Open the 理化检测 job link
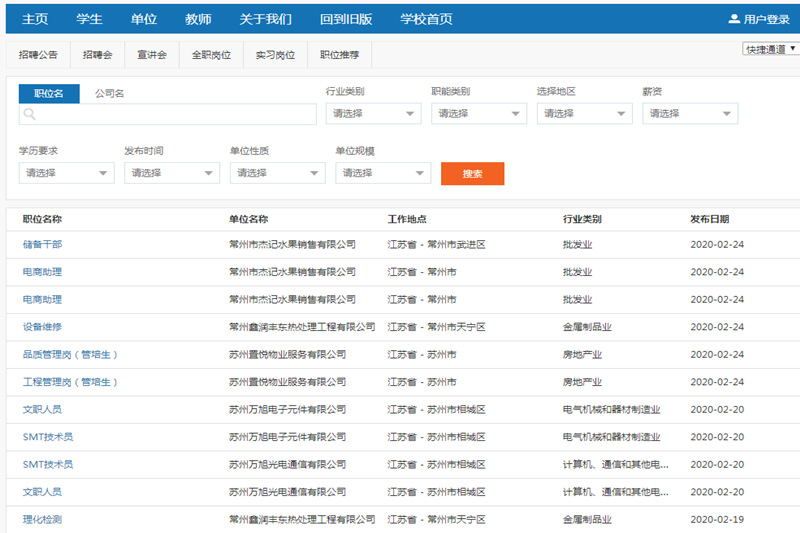 (42, 519)
